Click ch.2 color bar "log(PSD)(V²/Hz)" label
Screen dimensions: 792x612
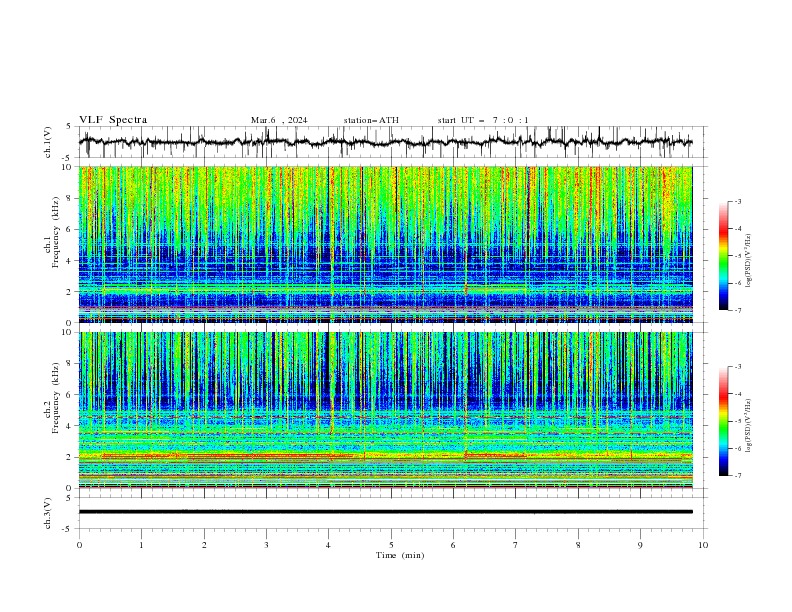click(x=748, y=426)
